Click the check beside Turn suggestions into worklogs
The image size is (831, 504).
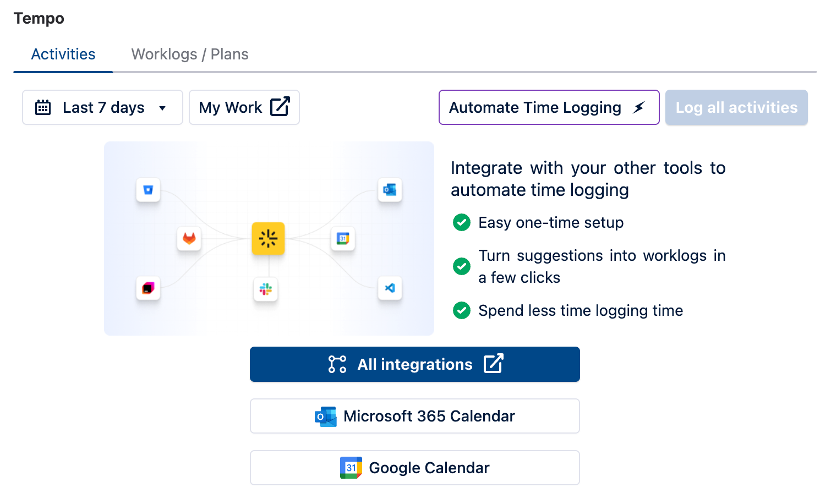[462, 266]
